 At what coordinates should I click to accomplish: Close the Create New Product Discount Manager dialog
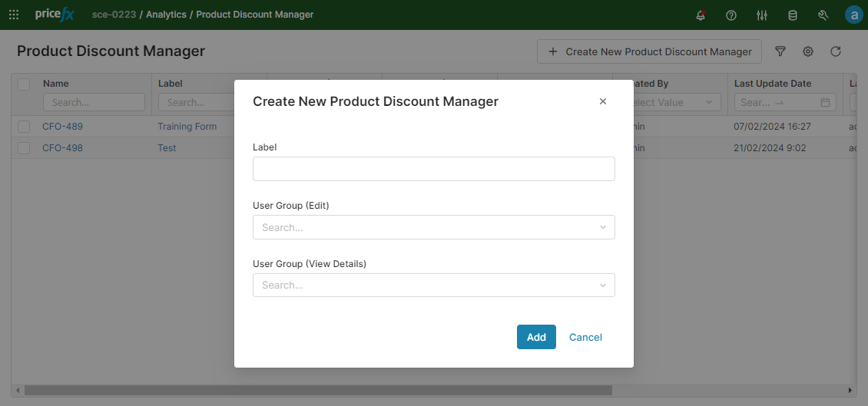click(604, 101)
